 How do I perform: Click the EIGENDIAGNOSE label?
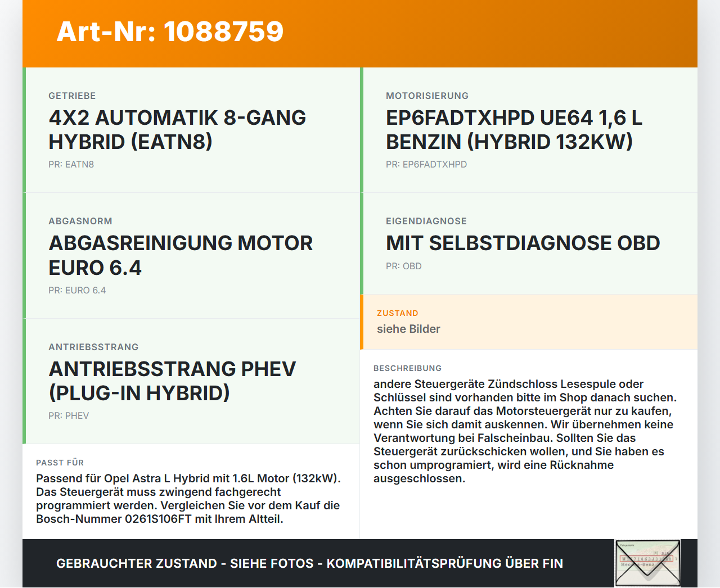pos(426,221)
